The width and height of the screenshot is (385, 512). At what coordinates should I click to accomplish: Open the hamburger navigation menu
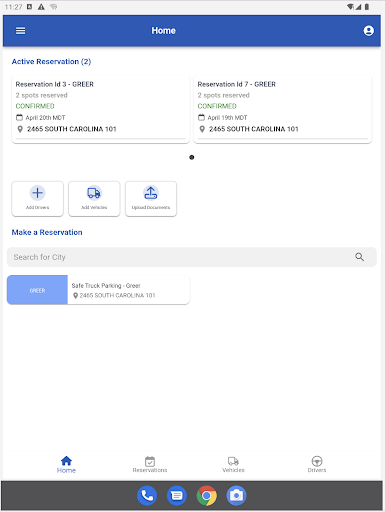pyautogui.click(x=20, y=31)
